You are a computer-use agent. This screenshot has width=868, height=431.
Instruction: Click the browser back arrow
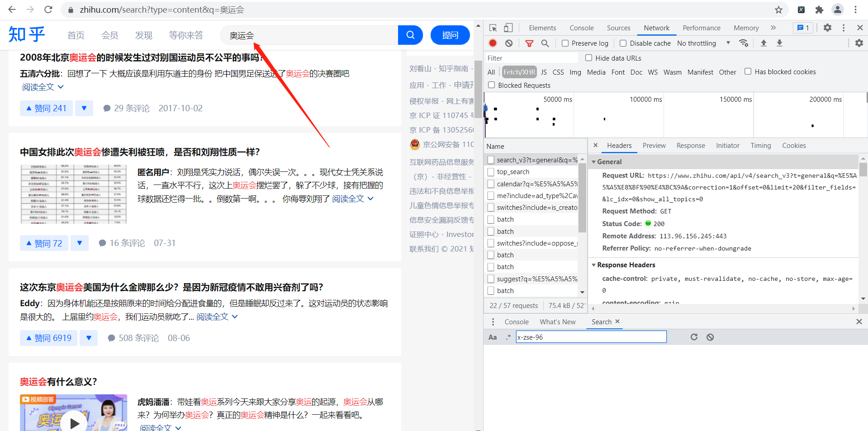click(x=12, y=9)
